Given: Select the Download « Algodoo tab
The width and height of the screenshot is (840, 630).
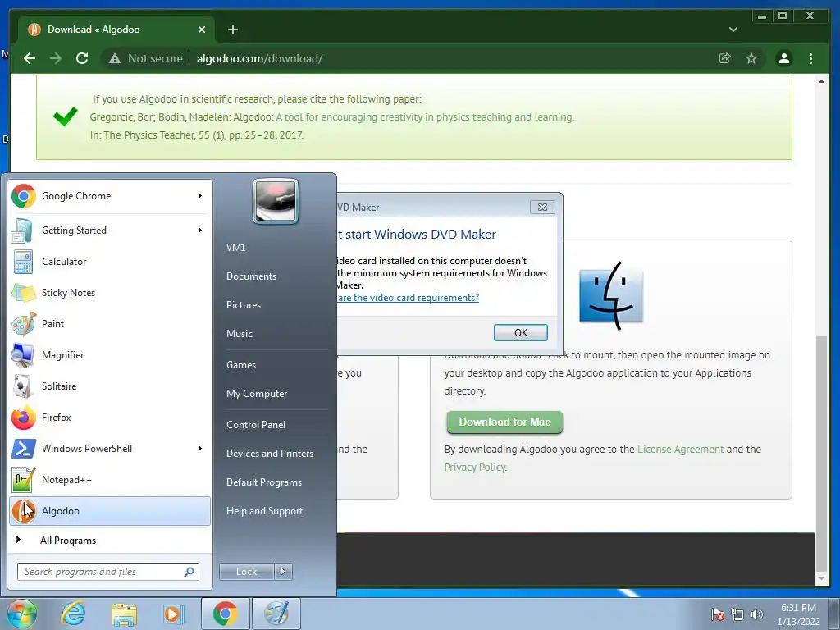Looking at the screenshot, I should tap(116, 30).
